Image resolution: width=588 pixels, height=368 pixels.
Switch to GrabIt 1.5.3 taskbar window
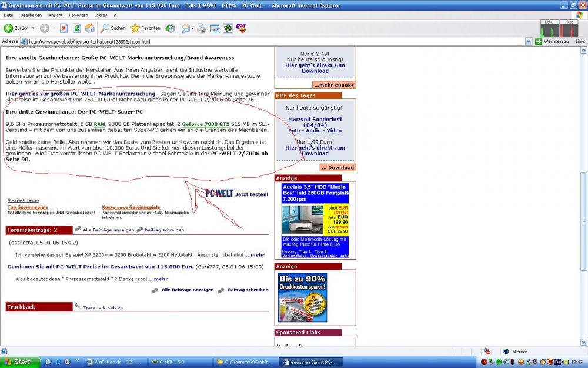[x=180, y=362]
